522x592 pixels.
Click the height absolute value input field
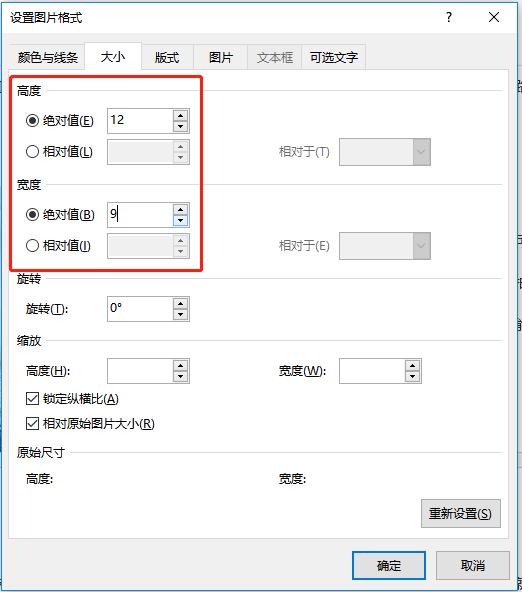[x=140, y=121]
